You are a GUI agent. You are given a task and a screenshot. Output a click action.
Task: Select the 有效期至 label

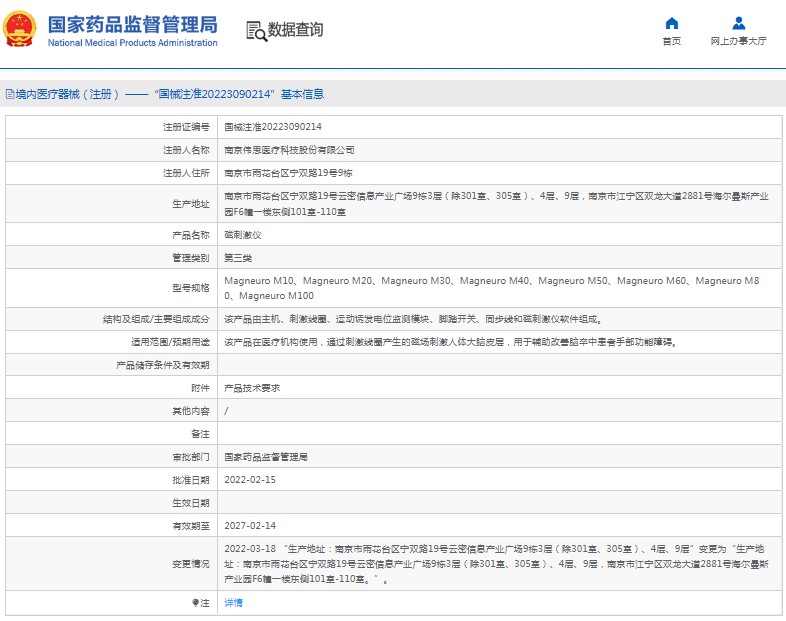coord(190,526)
